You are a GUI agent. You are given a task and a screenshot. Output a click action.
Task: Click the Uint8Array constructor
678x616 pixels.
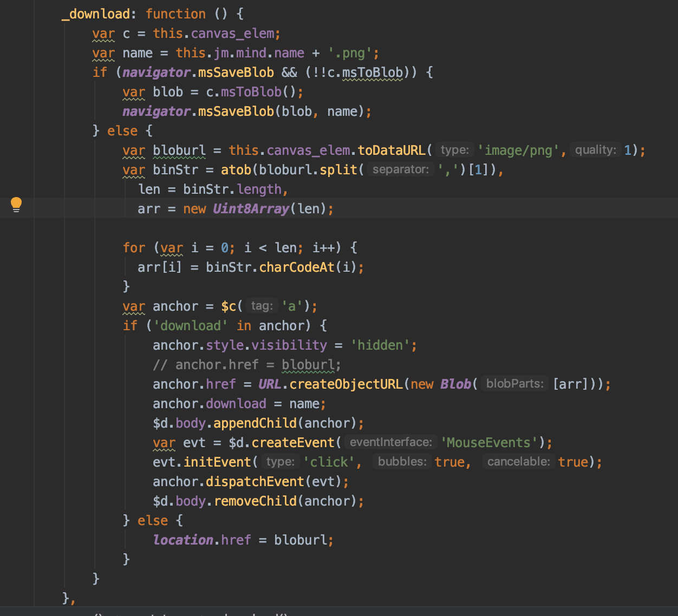coord(251,209)
